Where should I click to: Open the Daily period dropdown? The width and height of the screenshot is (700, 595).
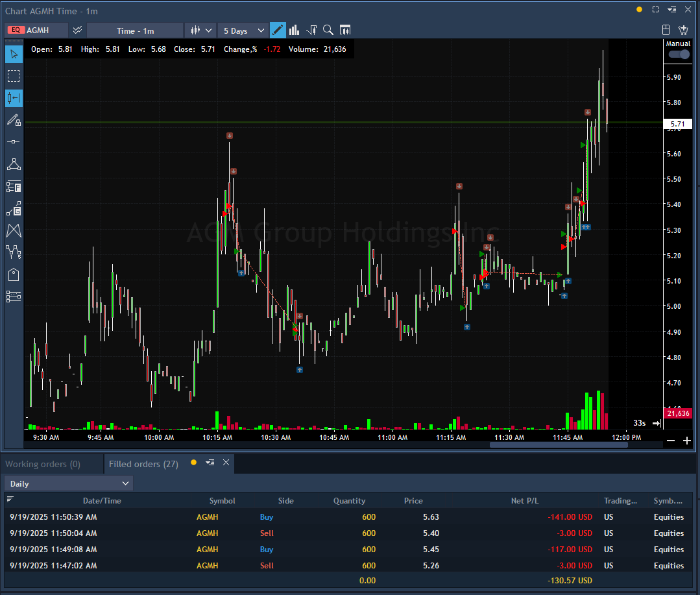[69, 483]
